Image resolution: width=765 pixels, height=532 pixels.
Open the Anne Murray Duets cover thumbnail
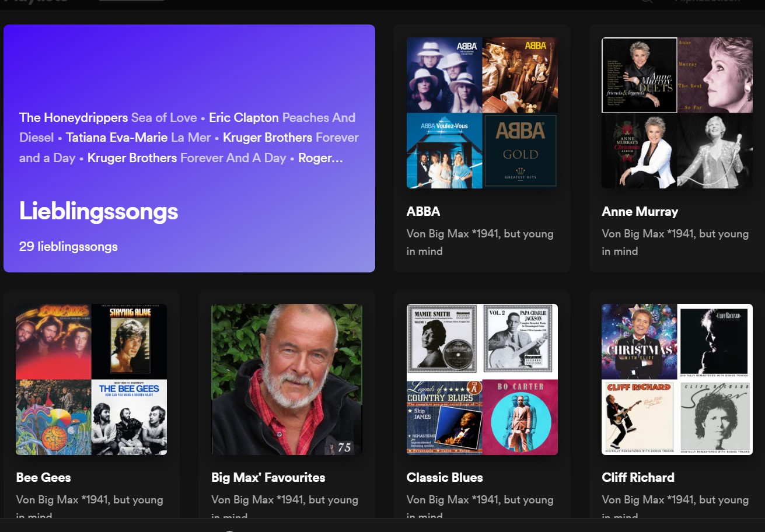(639, 75)
